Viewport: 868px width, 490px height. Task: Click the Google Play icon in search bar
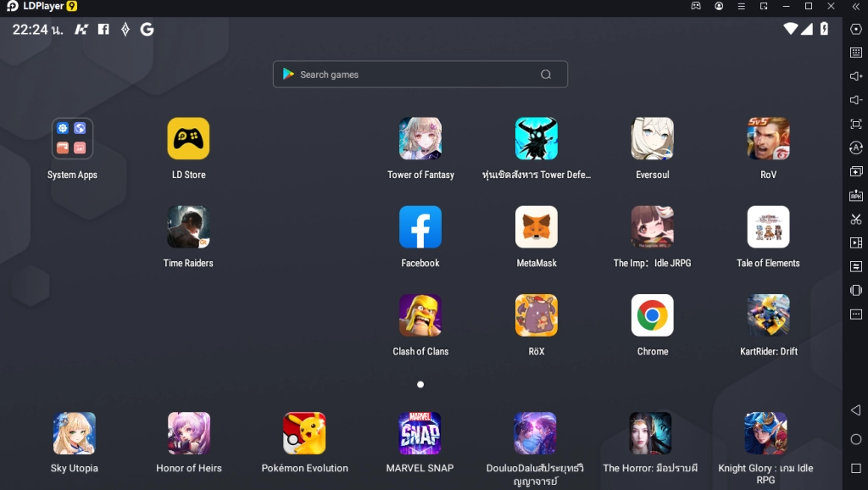pyautogui.click(x=288, y=75)
